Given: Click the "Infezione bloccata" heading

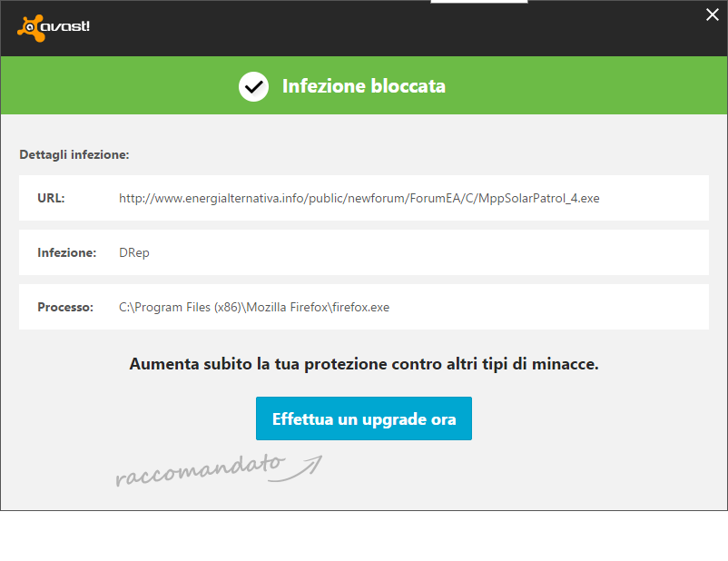Looking at the screenshot, I should click(x=363, y=86).
